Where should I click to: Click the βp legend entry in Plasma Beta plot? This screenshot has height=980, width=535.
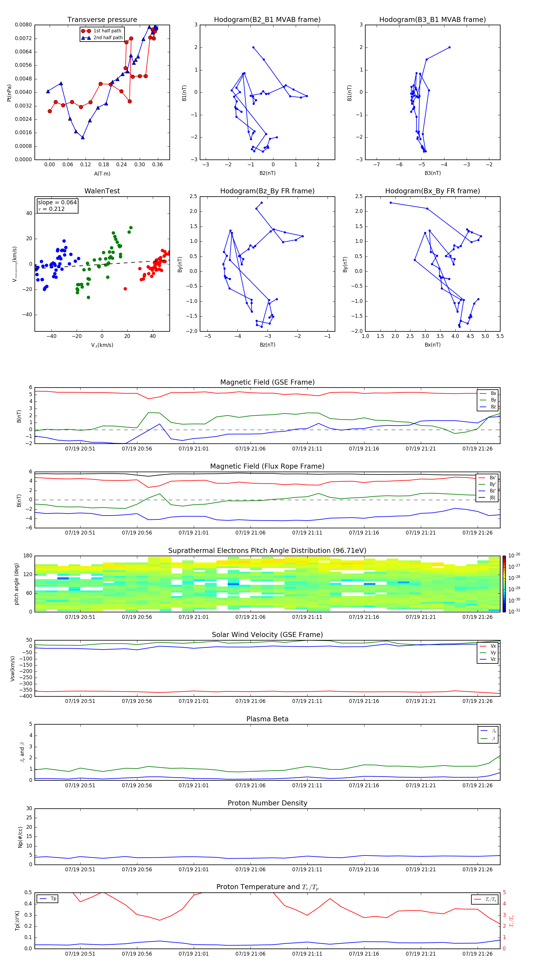488,731
